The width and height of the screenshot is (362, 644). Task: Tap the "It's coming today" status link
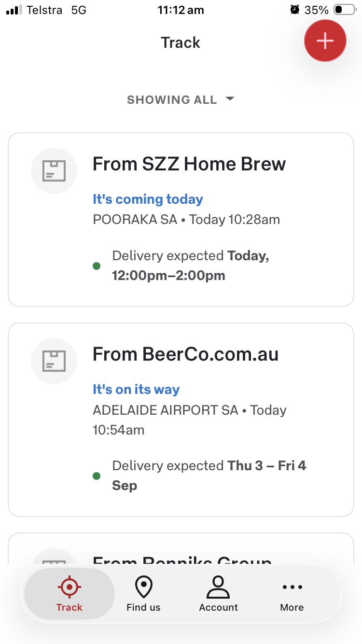[x=148, y=199]
